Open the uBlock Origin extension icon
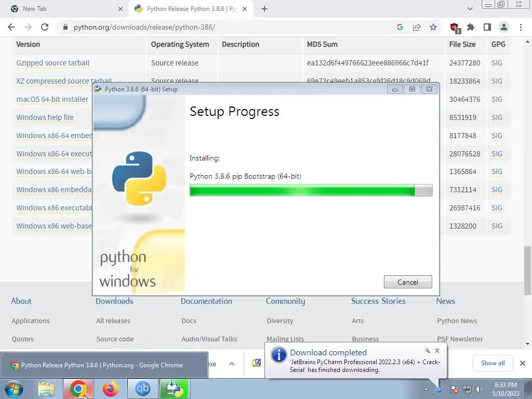532x399 pixels. pos(455,28)
